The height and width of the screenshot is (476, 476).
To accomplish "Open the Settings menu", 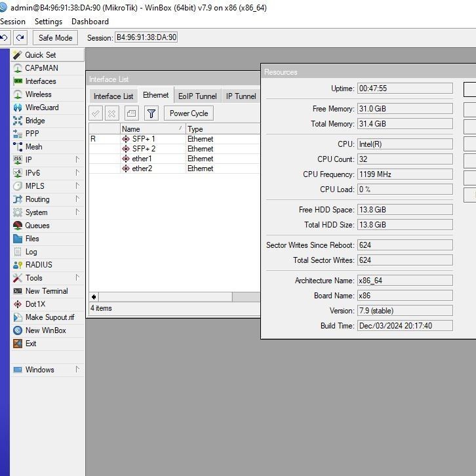I will point(48,22).
